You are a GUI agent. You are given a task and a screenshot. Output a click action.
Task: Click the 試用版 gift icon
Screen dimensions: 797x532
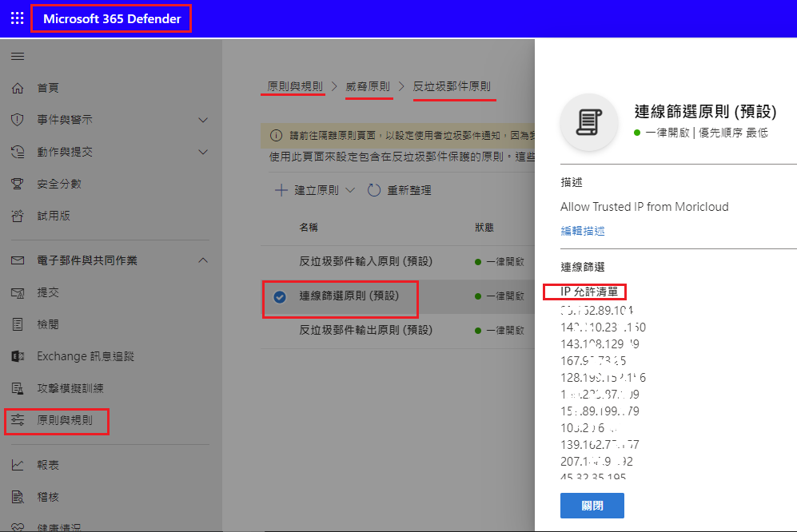pyautogui.click(x=18, y=216)
